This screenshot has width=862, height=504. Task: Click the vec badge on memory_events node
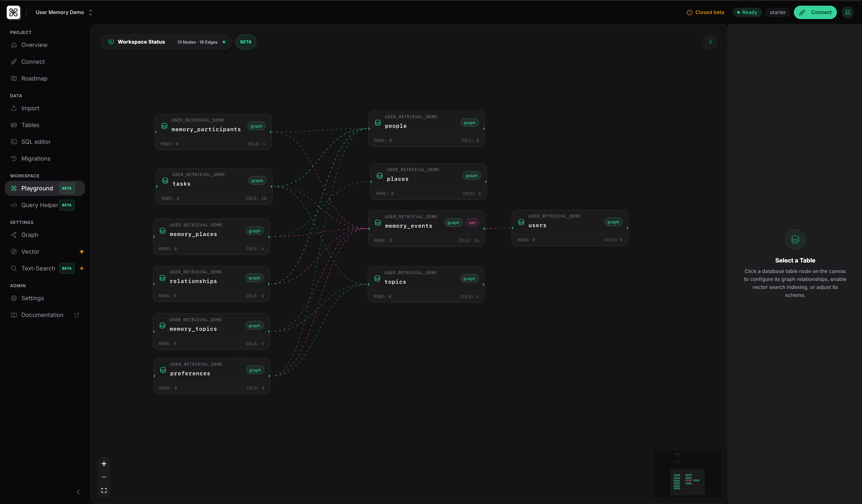(472, 223)
